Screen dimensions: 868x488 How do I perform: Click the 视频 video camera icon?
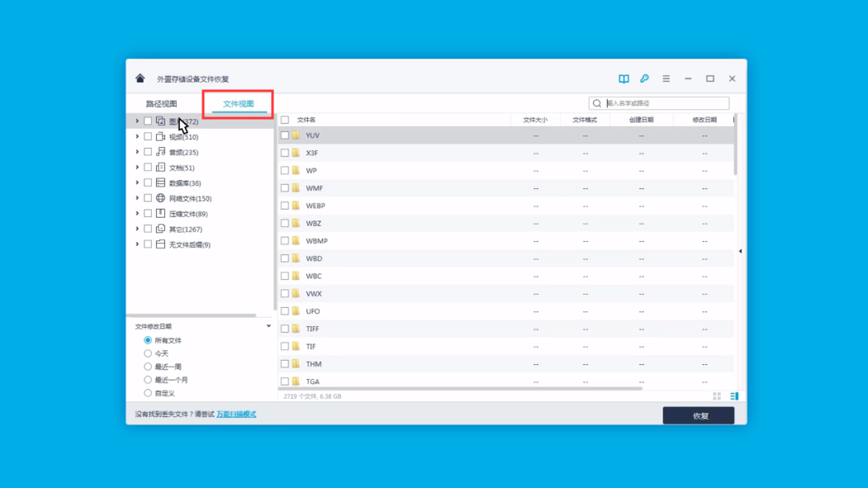tap(160, 136)
